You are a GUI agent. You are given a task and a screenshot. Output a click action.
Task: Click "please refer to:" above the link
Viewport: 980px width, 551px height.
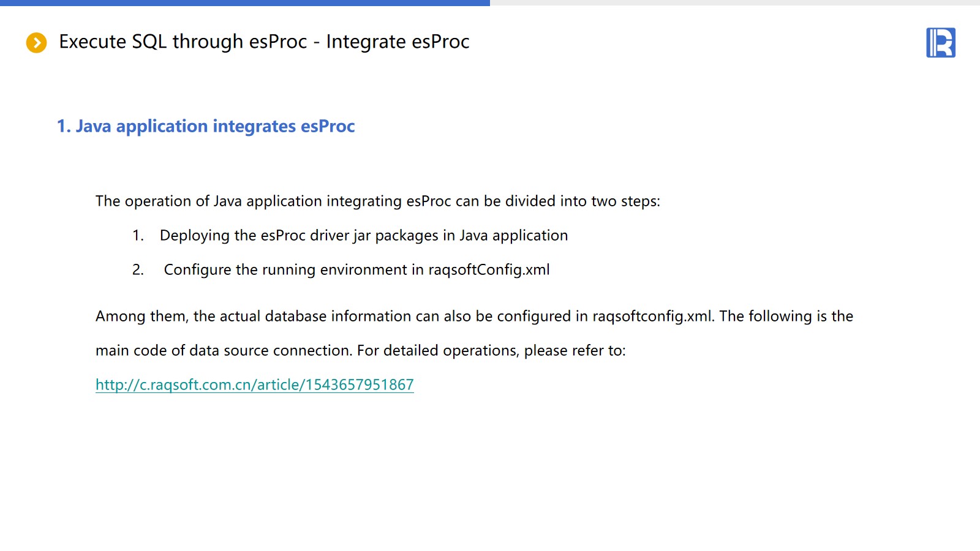[575, 351]
